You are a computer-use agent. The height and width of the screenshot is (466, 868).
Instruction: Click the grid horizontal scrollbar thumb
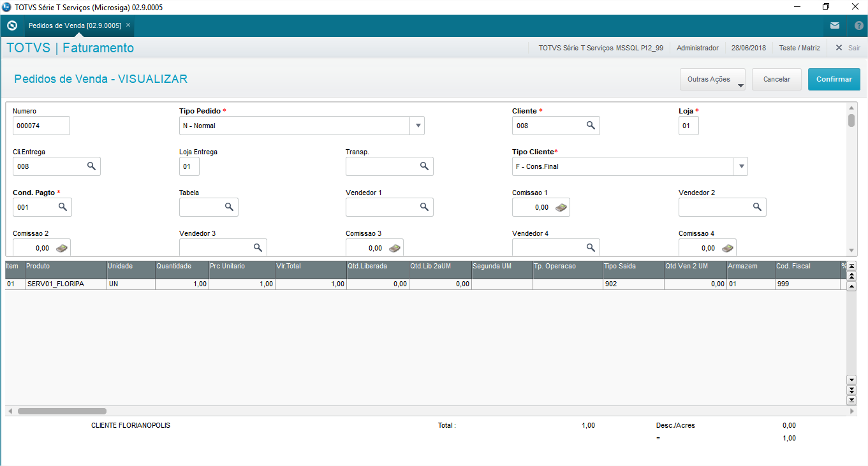pyautogui.click(x=62, y=411)
